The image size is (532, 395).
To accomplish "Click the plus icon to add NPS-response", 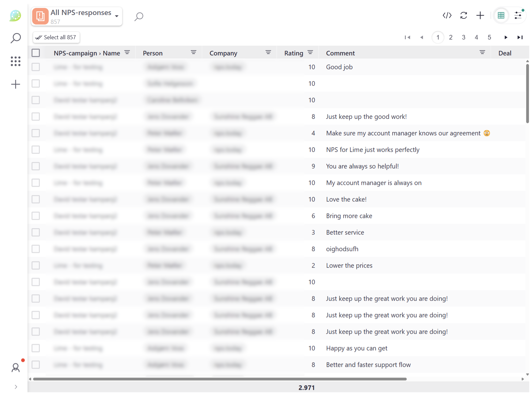I will coord(480,15).
